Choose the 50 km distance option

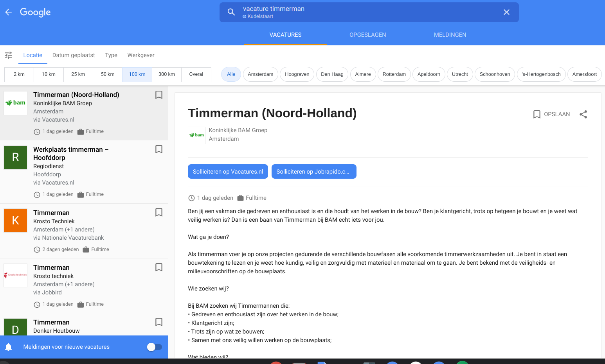coord(108,74)
